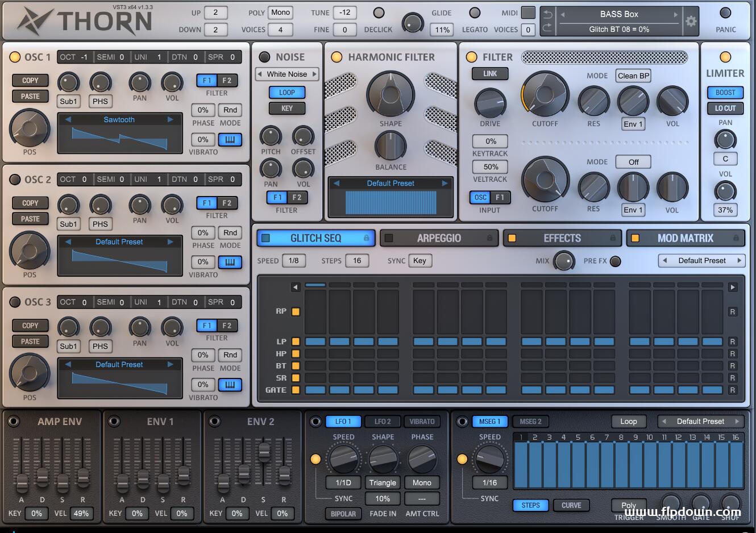Open the Arpeggio tab
756x533 pixels.
439,238
